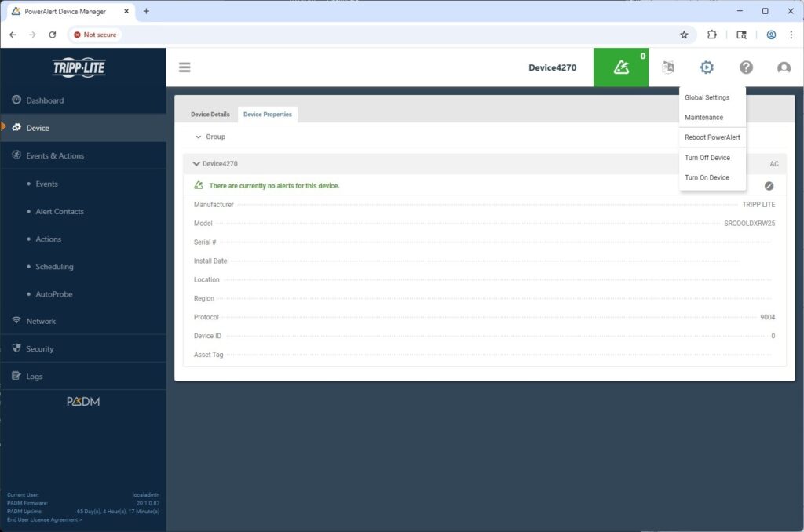
Task: Click the edit pencil icon for device
Action: (x=769, y=186)
